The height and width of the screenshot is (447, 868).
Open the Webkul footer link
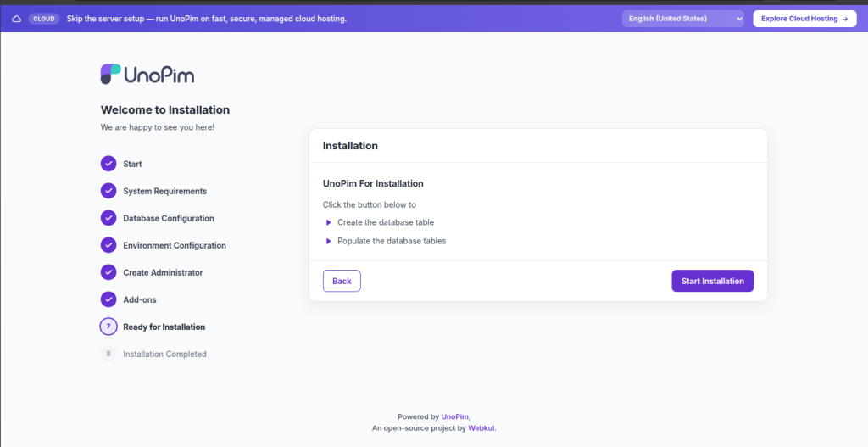481,428
